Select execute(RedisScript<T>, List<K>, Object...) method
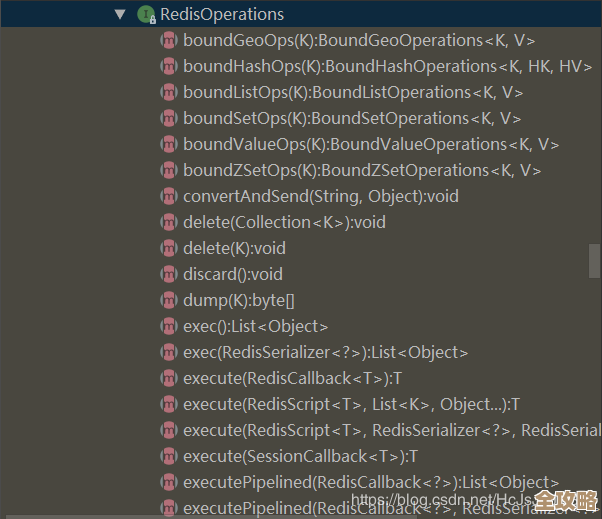 click(351, 404)
